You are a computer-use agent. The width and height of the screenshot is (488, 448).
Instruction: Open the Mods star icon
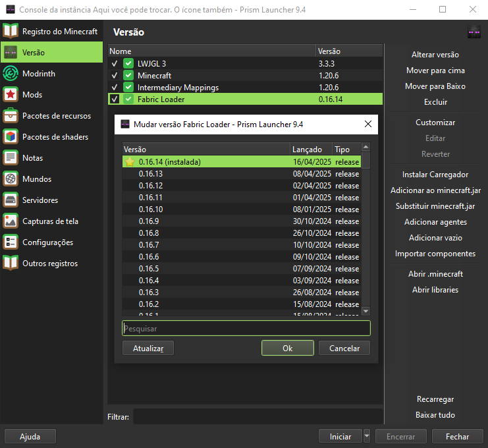(11, 94)
